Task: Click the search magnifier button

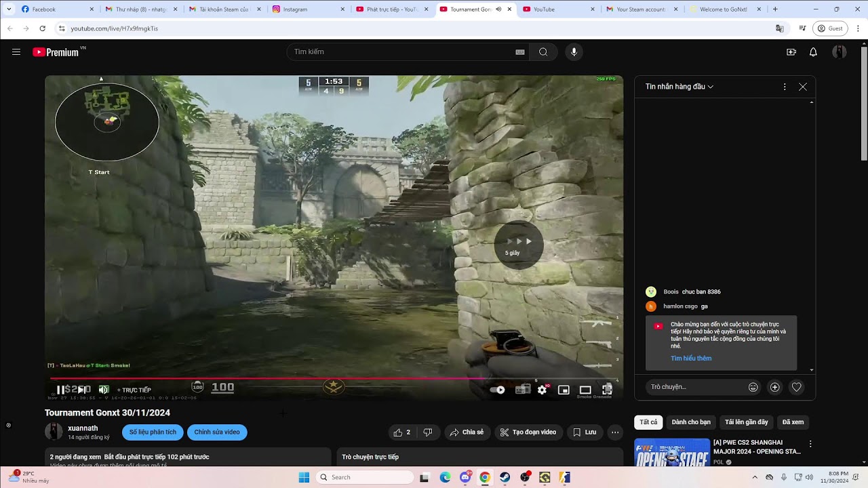Action: pos(543,52)
